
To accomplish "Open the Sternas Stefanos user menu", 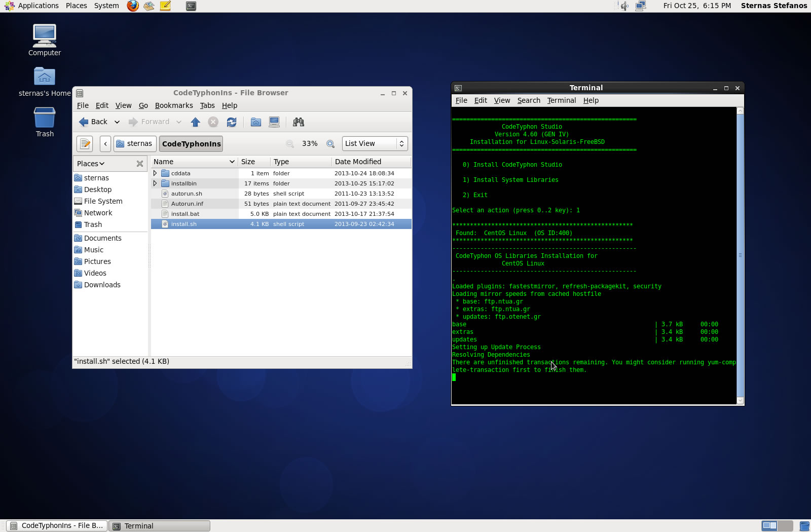I will pos(773,6).
